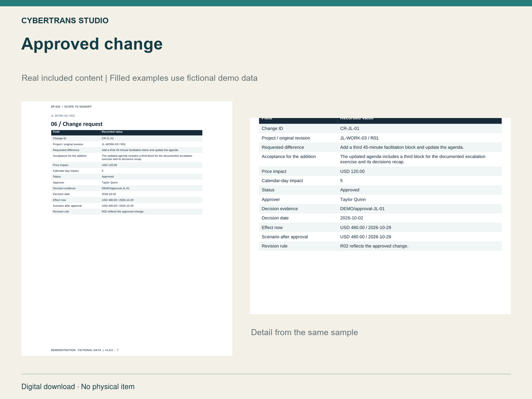Click 'Change ID' label in the enlarged detail
The height and width of the screenshot is (399, 532).
click(272, 129)
